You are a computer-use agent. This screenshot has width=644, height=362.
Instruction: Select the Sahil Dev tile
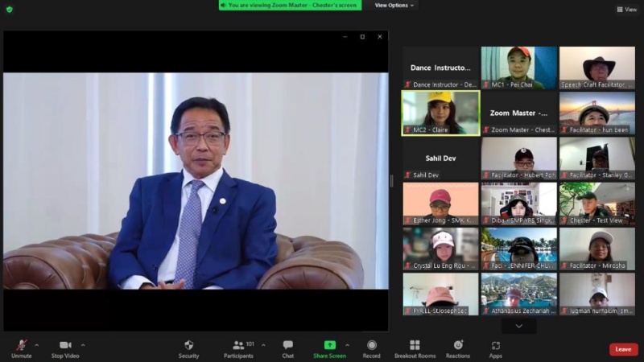click(440, 158)
